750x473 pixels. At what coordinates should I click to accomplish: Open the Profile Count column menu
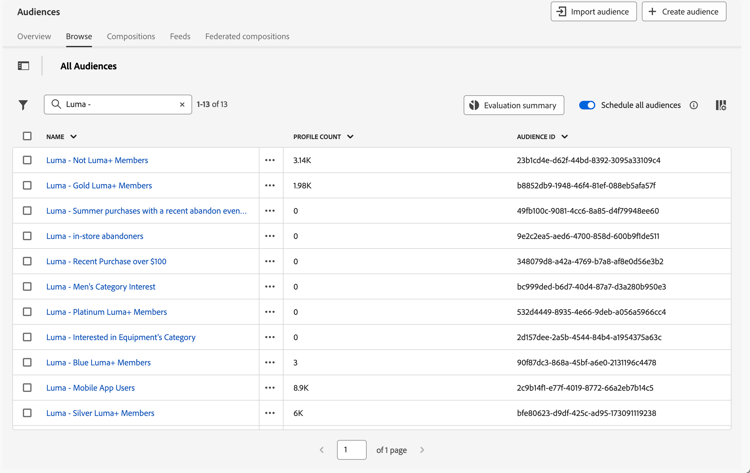point(350,137)
